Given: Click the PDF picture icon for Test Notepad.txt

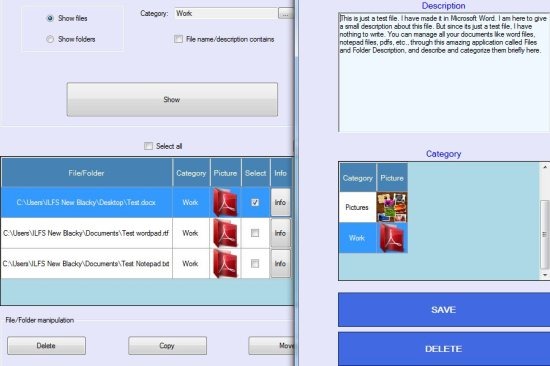Looking at the screenshot, I should click(225, 264).
